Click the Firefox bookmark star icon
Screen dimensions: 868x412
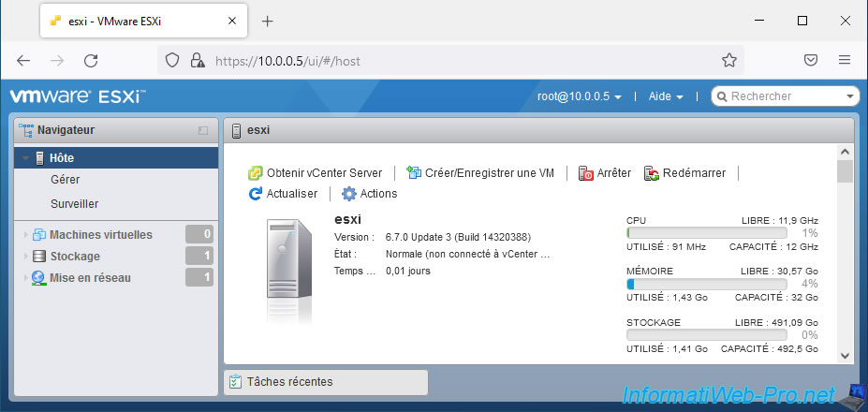coord(729,61)
